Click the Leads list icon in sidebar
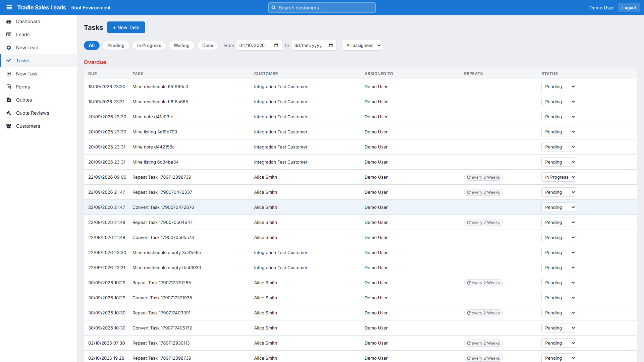The height and width of the screenshot is (362, 644). coord(9,35)
